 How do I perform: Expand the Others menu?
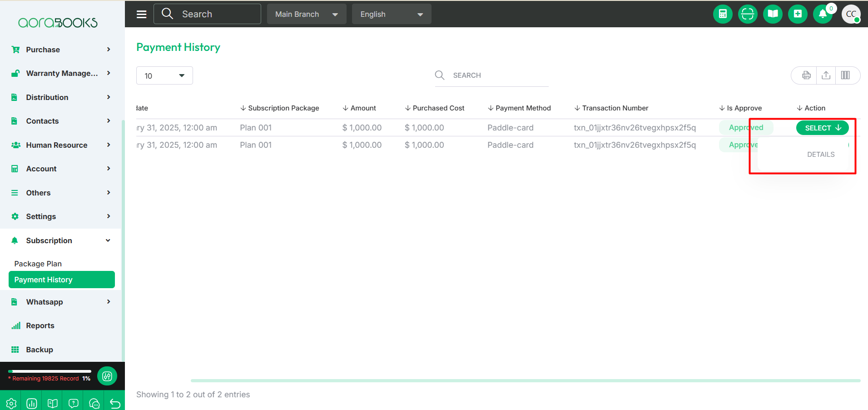click(x=61, y=193)
